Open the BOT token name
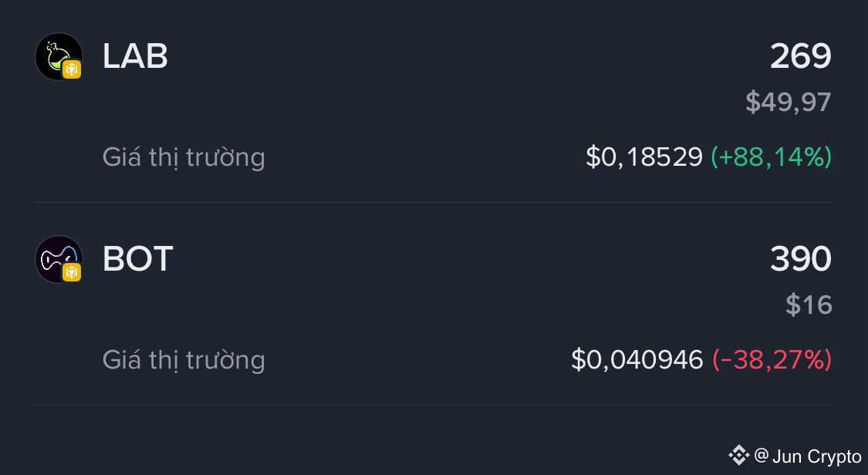This screenshot has height=475, width=868. tap(138, 259)
